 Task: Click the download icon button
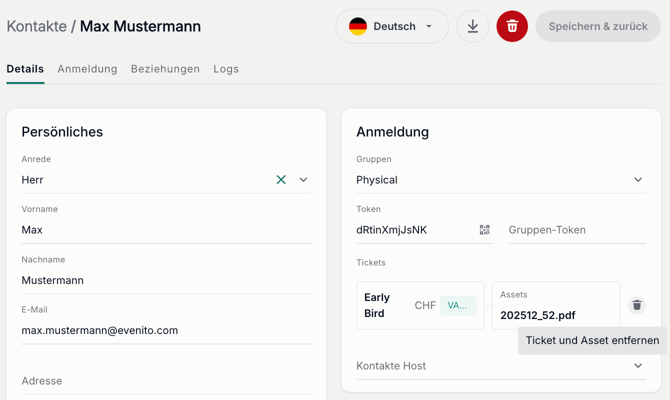pos(473,26)
